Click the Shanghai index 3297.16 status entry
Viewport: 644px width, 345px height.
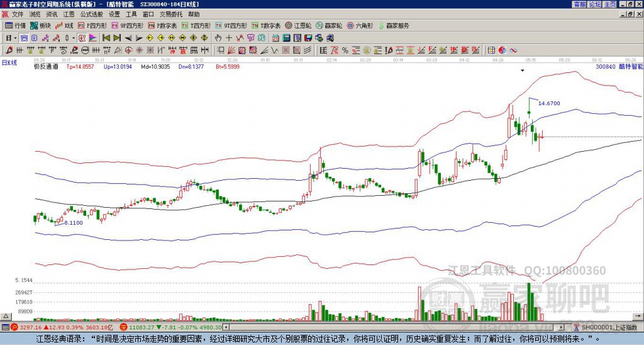[62, 327]
